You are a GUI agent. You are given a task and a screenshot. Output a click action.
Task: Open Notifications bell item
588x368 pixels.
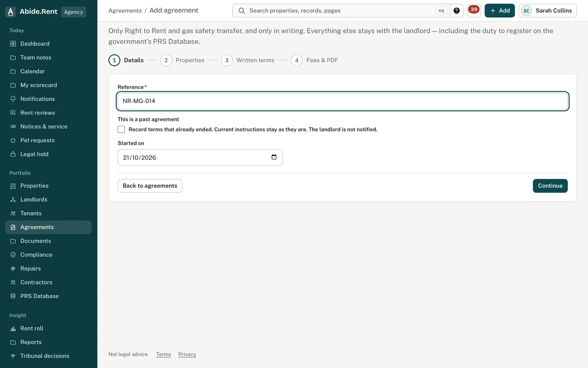[48, 99]
